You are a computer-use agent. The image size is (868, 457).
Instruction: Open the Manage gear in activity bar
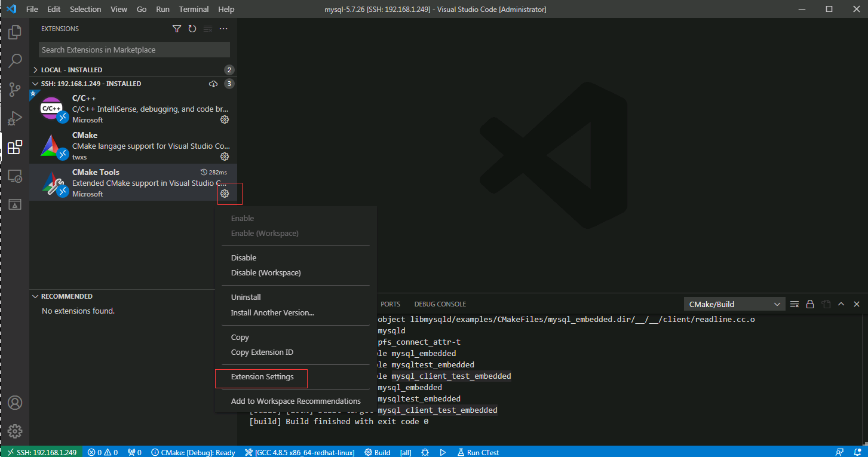pyautogui.click(x=15, y=431)
